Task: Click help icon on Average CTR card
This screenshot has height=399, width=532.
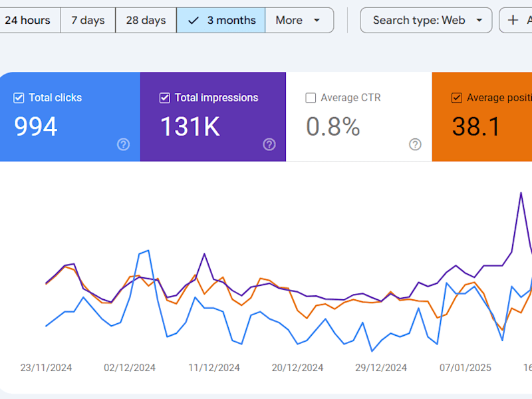Action: (x=415, y=144)
